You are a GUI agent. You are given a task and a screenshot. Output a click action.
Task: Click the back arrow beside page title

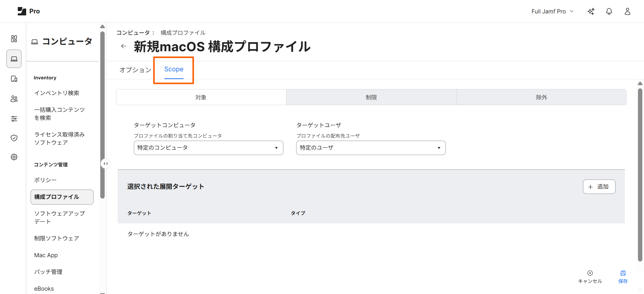click(x=124, y=46)
